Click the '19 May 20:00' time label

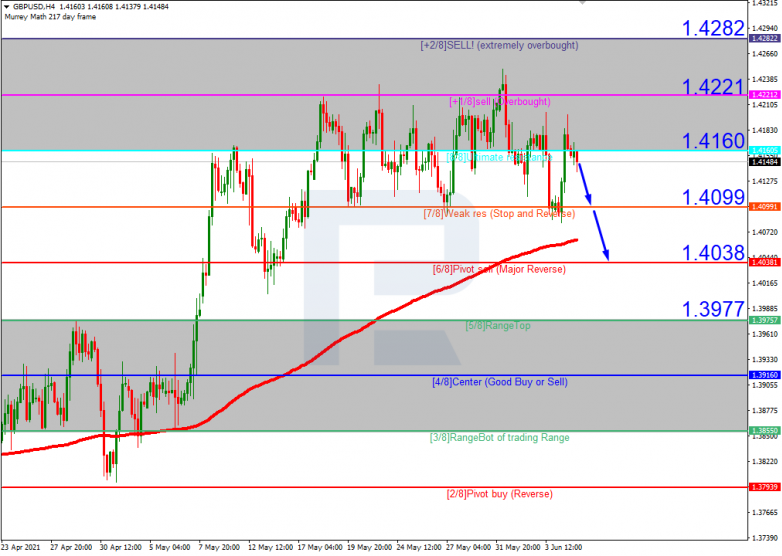[x=369, y=548]
